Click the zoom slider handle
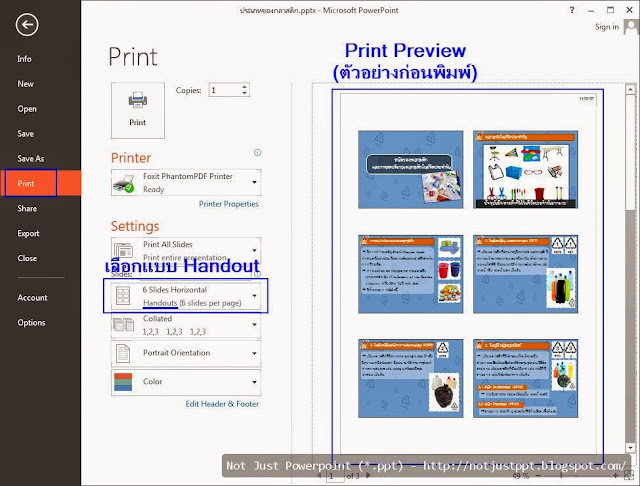 tap(562, 476)
